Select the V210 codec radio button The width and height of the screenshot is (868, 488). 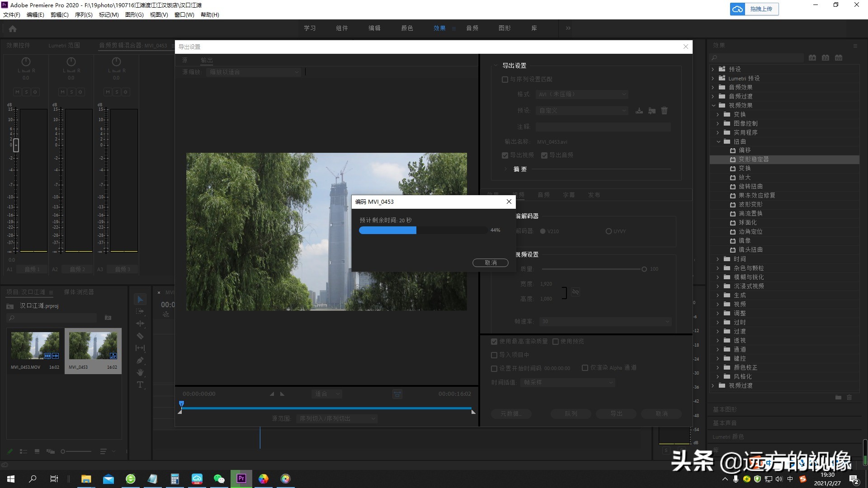pos(542,231)
